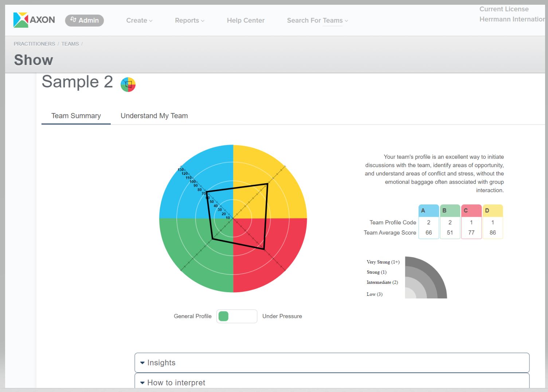Switch to the Understand My Team tab
The image size is (548, 392).
[x=154, y=116]
